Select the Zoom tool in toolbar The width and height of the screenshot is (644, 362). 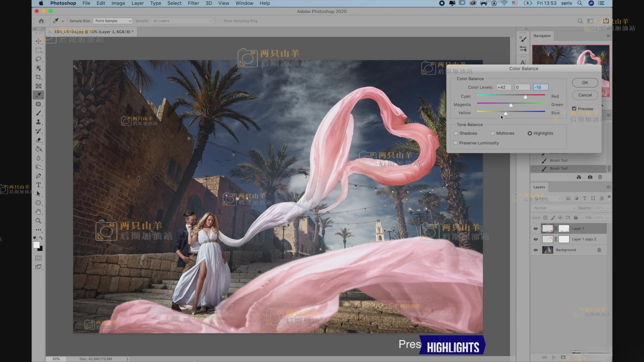click(x=39, y=221)
